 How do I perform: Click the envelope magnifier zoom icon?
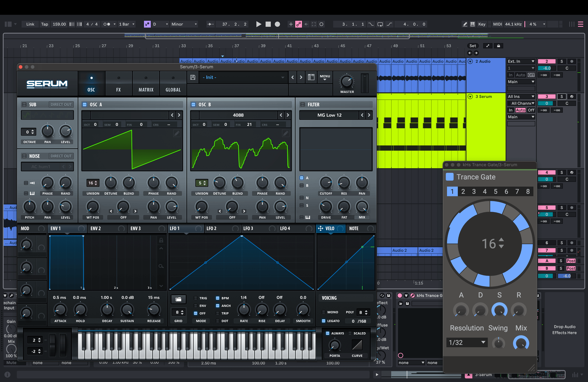click(161, 266)
